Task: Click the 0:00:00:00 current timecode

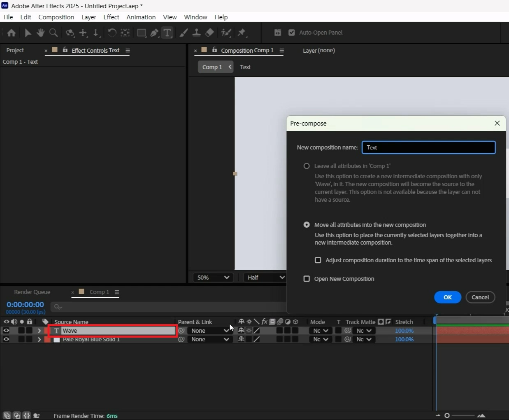Action: pos(25,305)
